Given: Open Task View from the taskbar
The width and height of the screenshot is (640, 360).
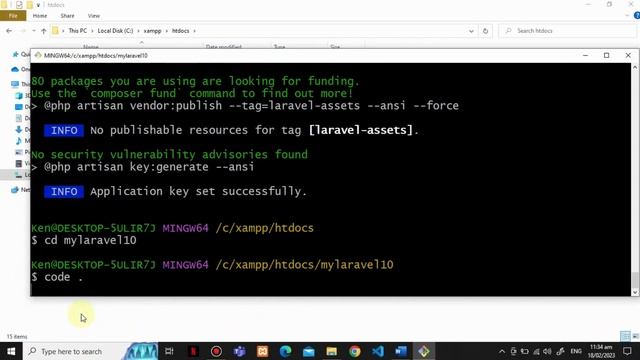Looking at the screenshot, I should pyautogui.click(x=169, y=351).
